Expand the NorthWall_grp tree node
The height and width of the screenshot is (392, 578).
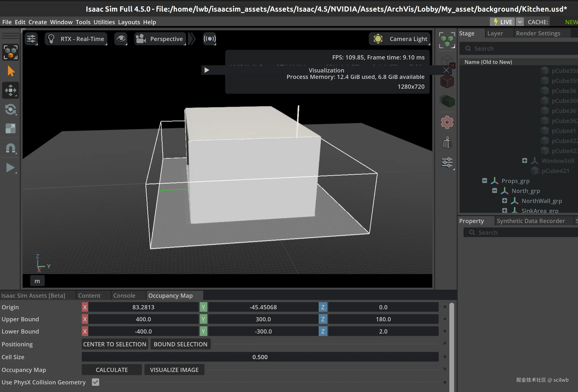(x=504, y=201)
